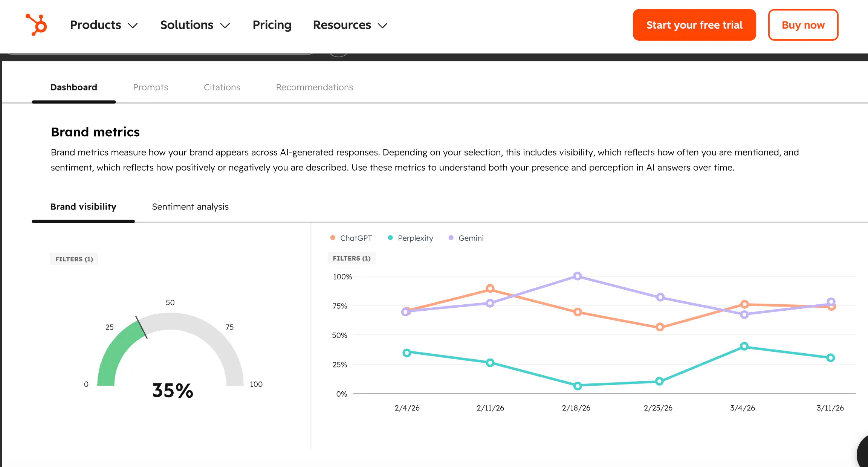The width and height of the screenshot is (868, 467).
Task: Click the 100% y-axis label
Action: [342, 277]
